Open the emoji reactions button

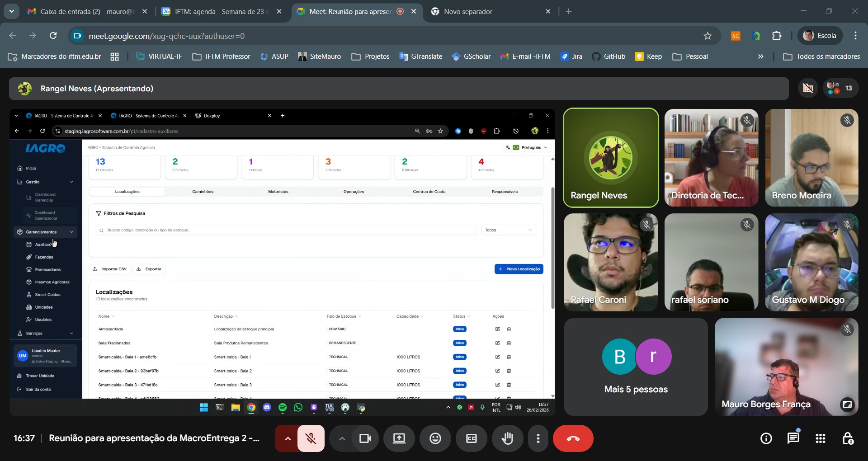(435, 438)
